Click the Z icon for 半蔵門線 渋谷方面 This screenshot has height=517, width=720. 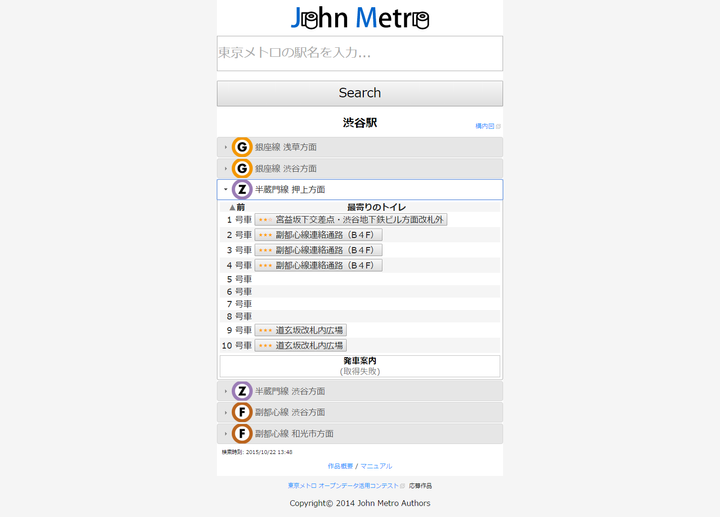click(242, 391)
